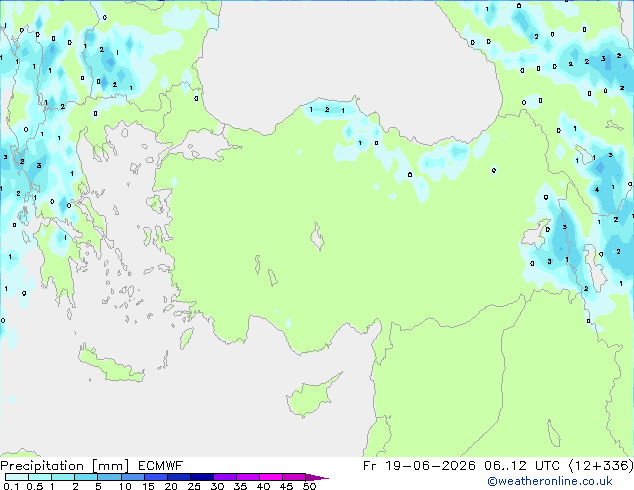Click the "0.1" legend scale label
This screenshot has height=490, width=634.
tap(11, 486)
